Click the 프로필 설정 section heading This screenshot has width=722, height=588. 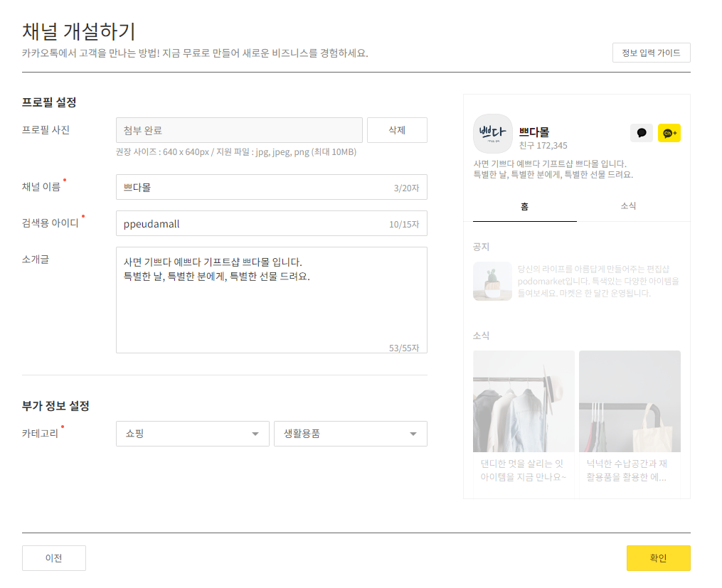49,102
